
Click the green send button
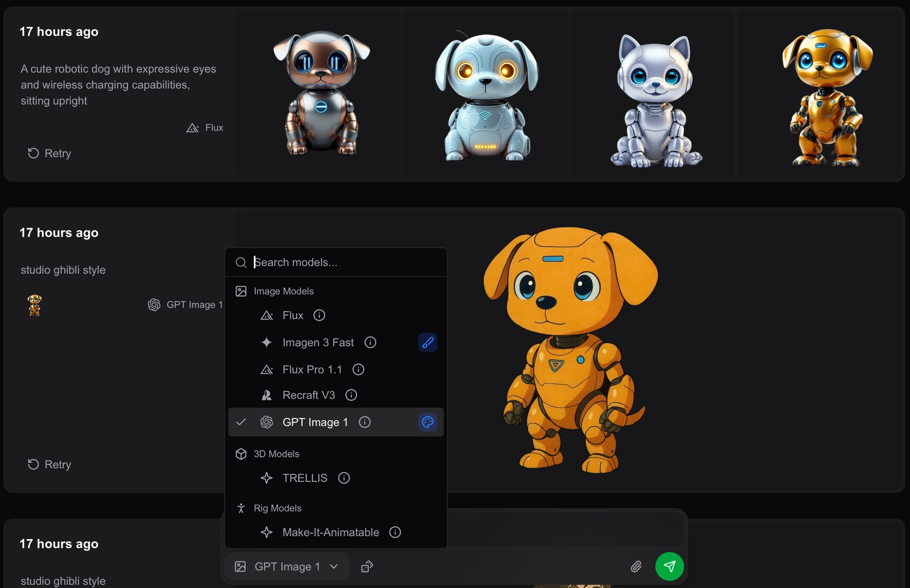669,566
